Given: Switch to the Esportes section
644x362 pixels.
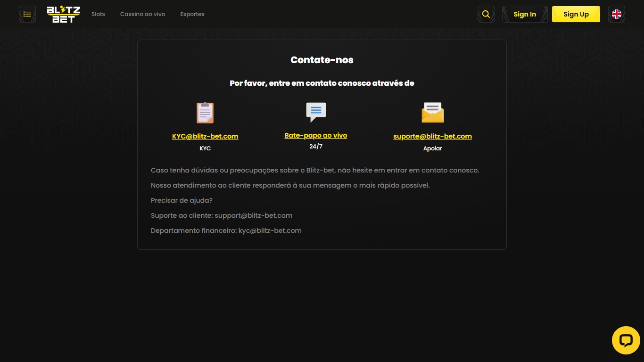Looking at the screenshot, I should pos(192,14).
